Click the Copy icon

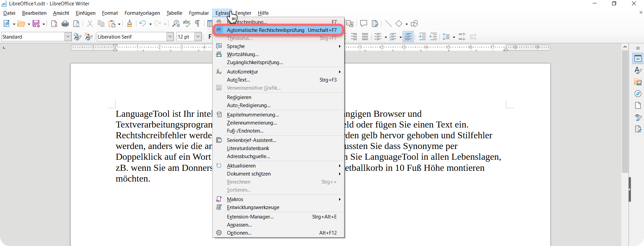(101, 24)
